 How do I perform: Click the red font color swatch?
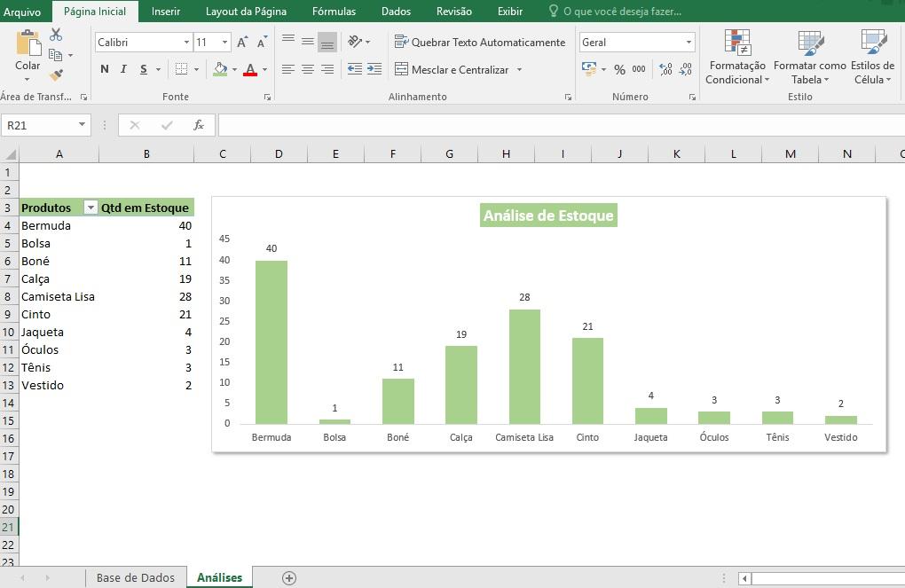coord(250,69)
